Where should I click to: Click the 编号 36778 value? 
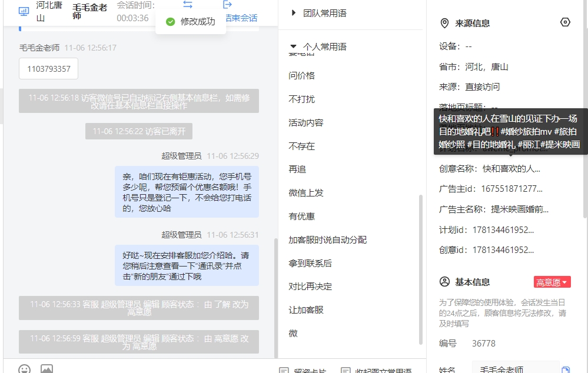coord(484,344)
